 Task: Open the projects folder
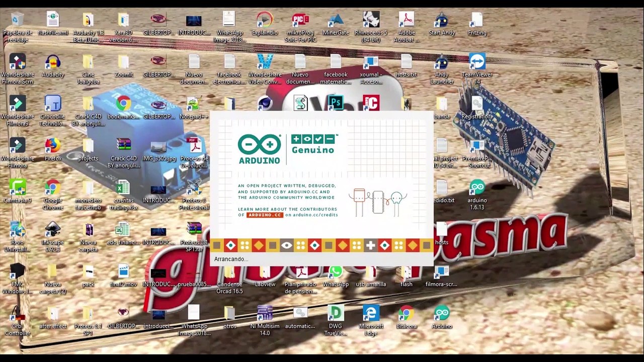(x=88, y=150)
